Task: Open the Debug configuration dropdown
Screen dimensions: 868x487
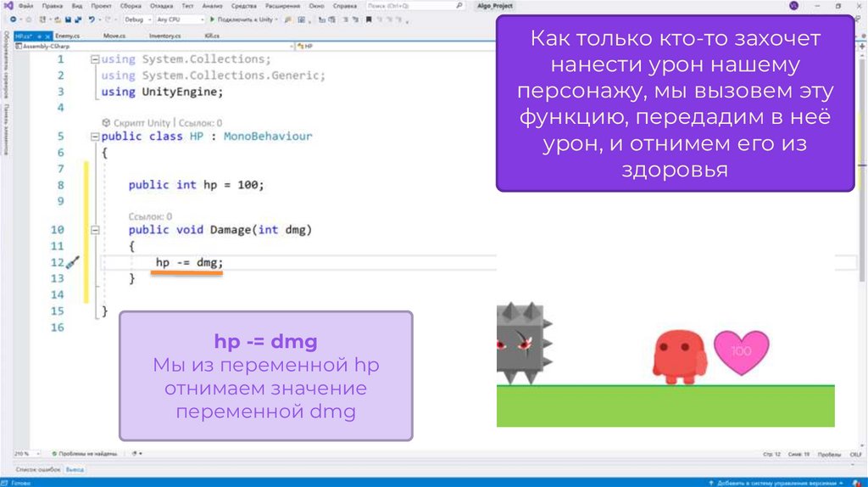Action: [x=137, y=20]
